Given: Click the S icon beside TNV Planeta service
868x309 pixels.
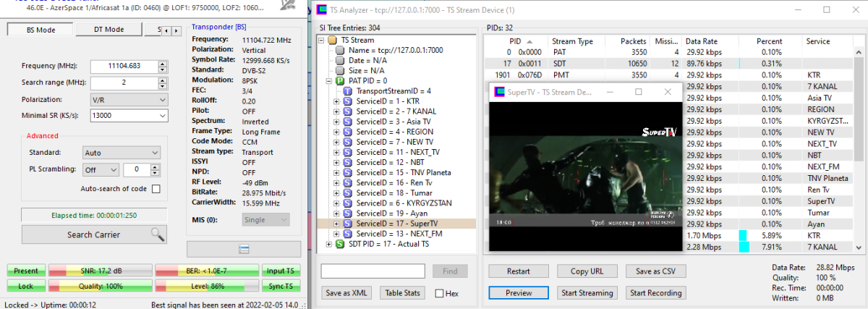Looking at the screenshot, I should tap(348, 173).
